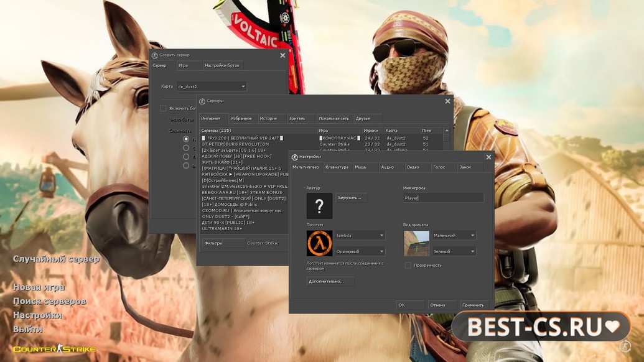Viewport: 644px width, 362px height.
Task: Open the Зеленый crosshair color dropdown
Action: pos(454,251)
